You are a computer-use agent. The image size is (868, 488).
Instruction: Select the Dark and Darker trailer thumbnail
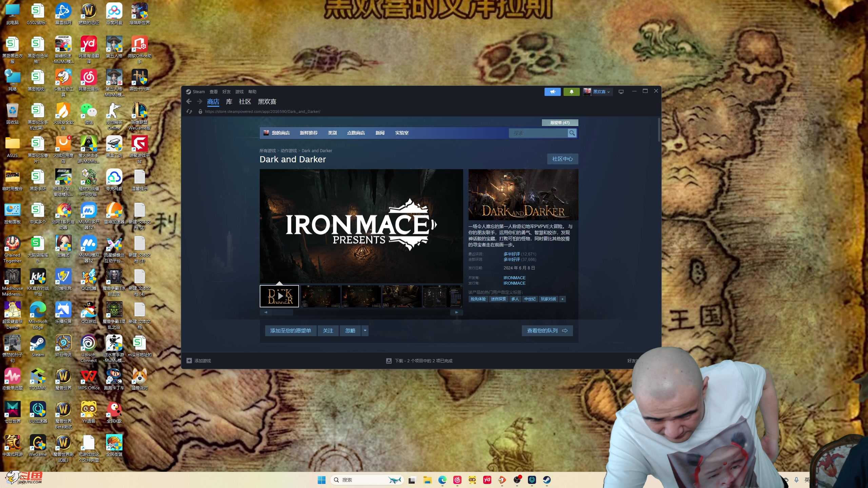(x=279, y=296)
